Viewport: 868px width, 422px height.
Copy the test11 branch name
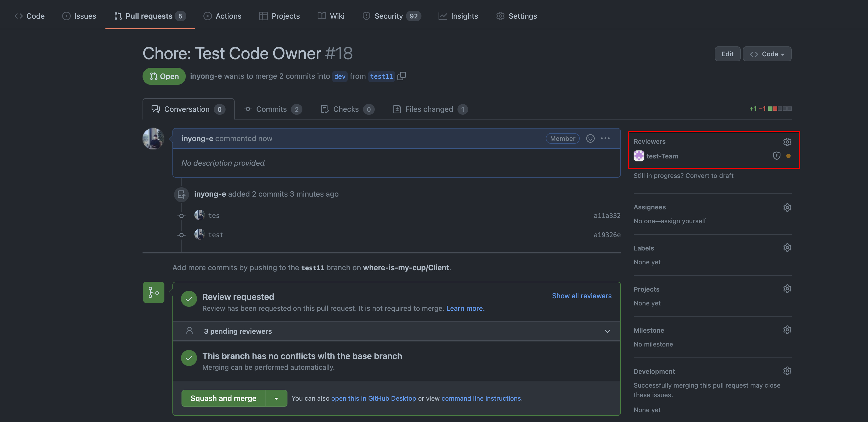[402, 76]
